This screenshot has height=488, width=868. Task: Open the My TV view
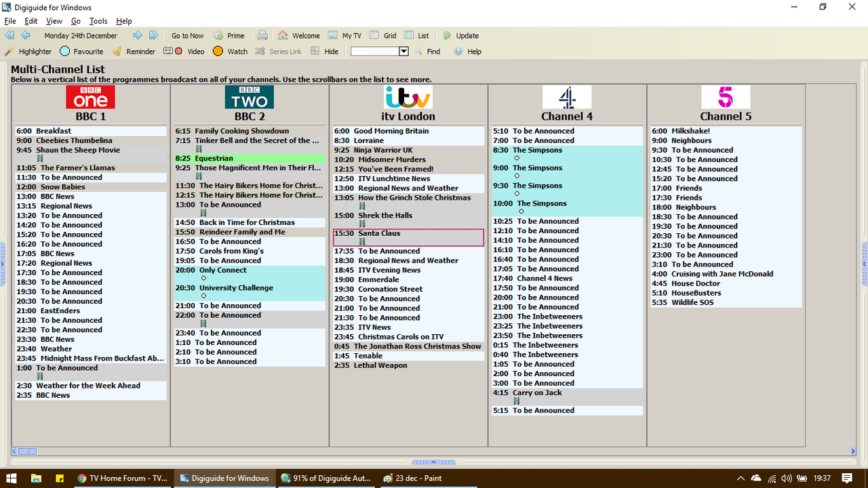point(344,36)
